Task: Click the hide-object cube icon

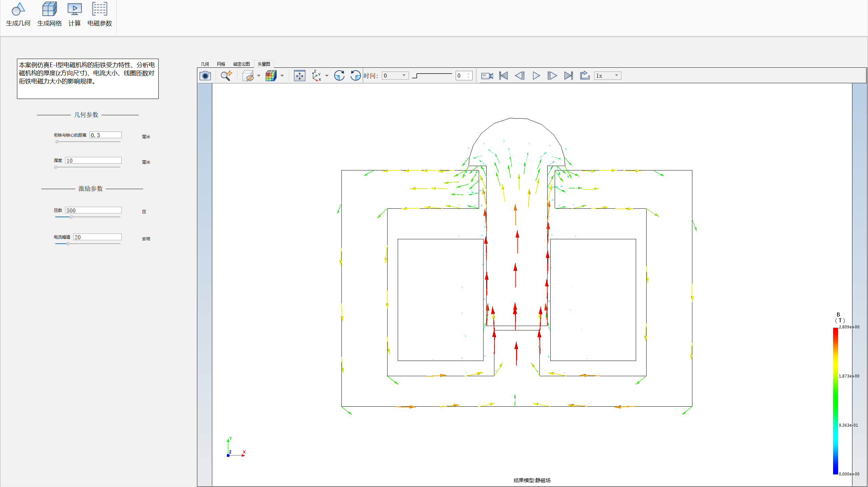Action: click(248, 76)
